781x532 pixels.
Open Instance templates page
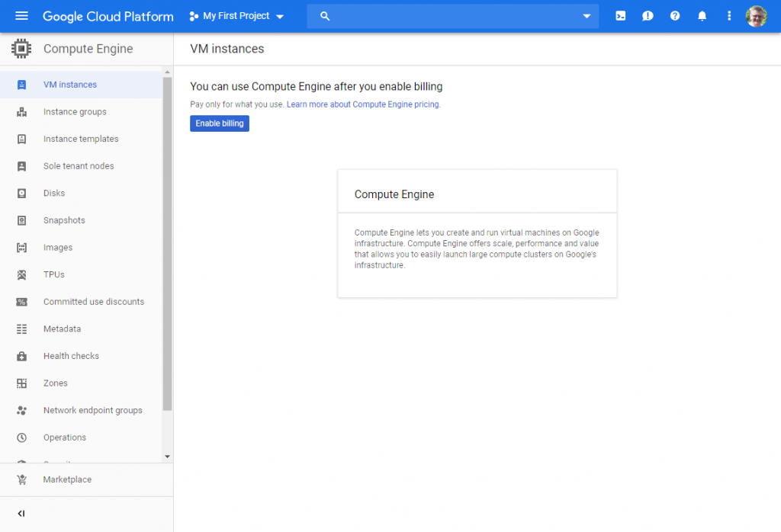coord(81,139)
